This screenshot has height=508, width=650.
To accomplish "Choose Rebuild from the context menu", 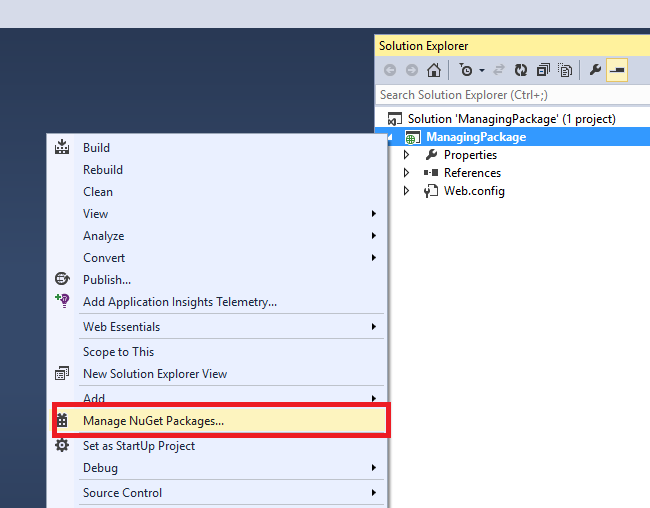I will pos(103,170).
